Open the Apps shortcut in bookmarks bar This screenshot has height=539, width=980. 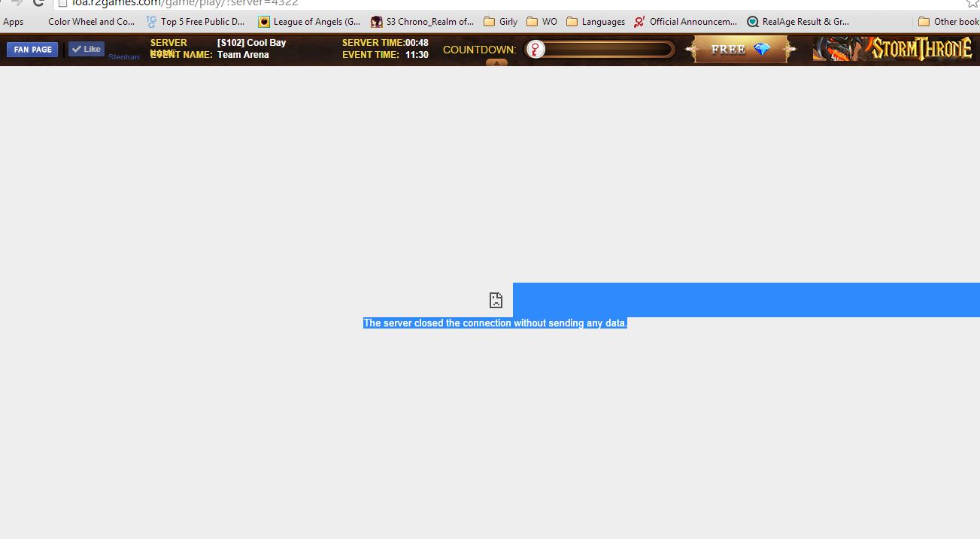pyautogui.click(x=14, y=22)
